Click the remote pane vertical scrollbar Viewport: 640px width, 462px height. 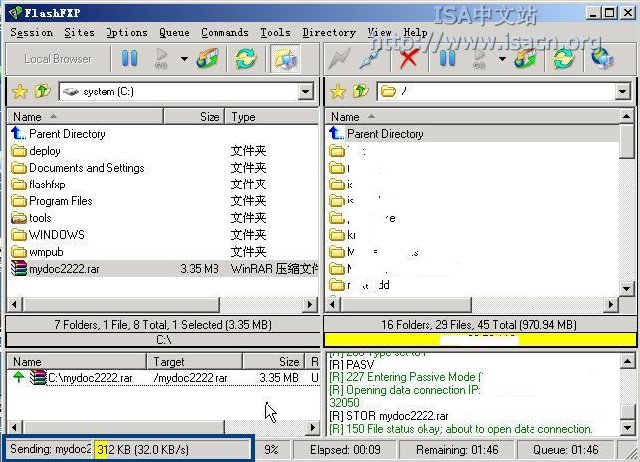point(627,210)
